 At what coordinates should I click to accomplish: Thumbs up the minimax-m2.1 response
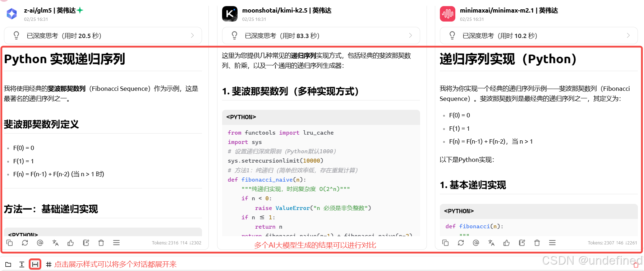[x=506, y=243]
